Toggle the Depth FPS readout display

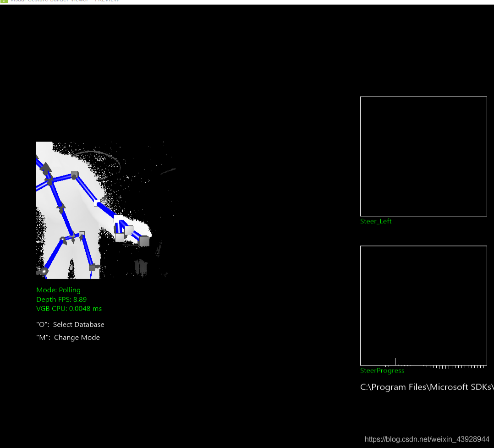61,299
